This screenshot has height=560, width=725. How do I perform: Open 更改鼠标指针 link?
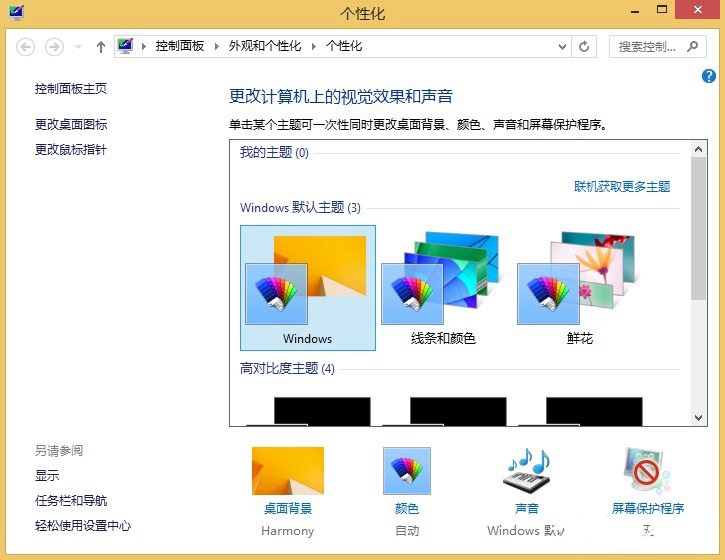click(71, 149)
